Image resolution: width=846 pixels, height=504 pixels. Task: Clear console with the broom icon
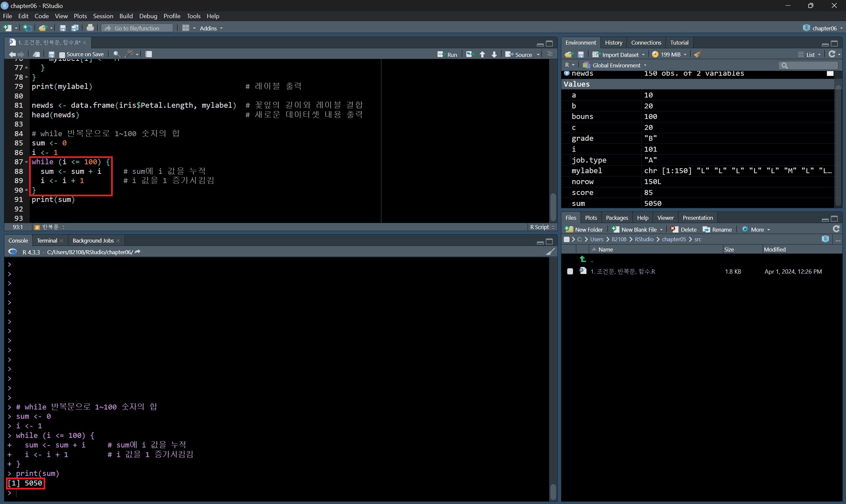click(x=550, y=252)
